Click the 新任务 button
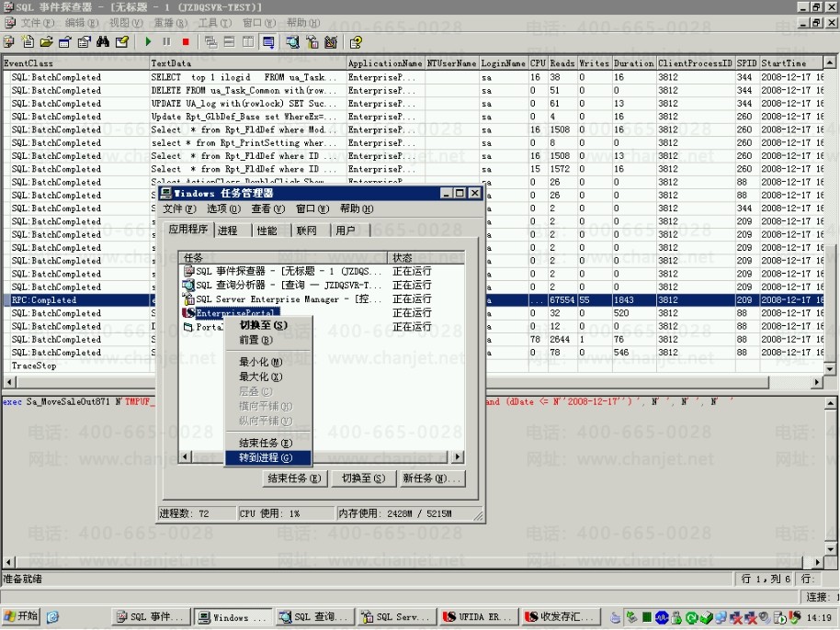The height and width of the screenshot is (630, 840). [x=431, y=478]
